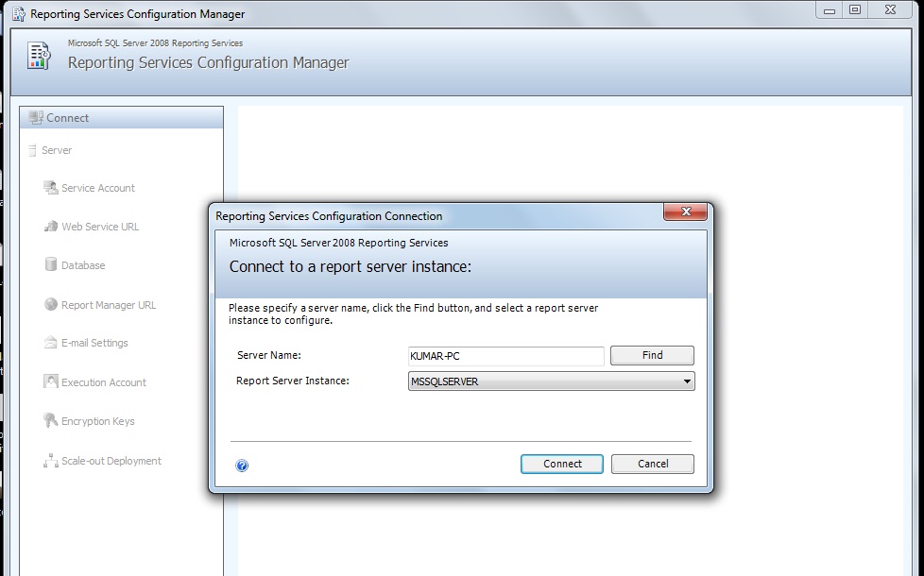The image size is (924, 576).
Task: Click the Database icon in the sidebar
Action: click(x=49, y=265)
